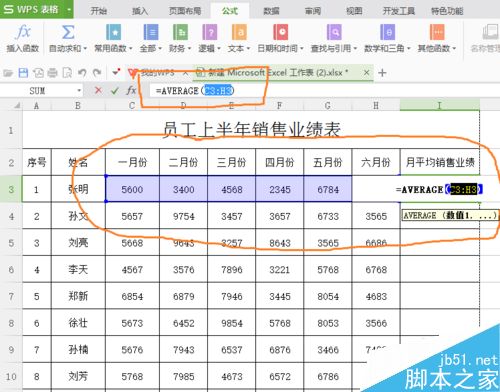Open the Date and Time functions icon

[x=281, y=32]
